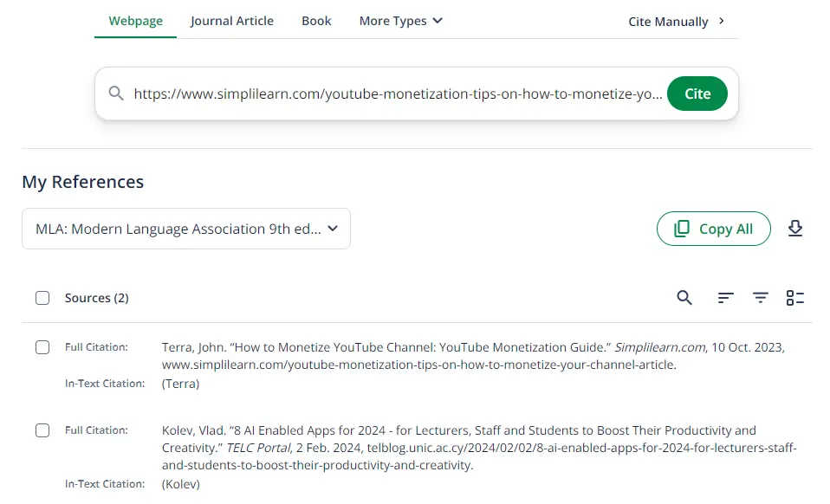Select the Terra citation checkbox
This screenshot has width=830, height=504.
pos(42,347)
